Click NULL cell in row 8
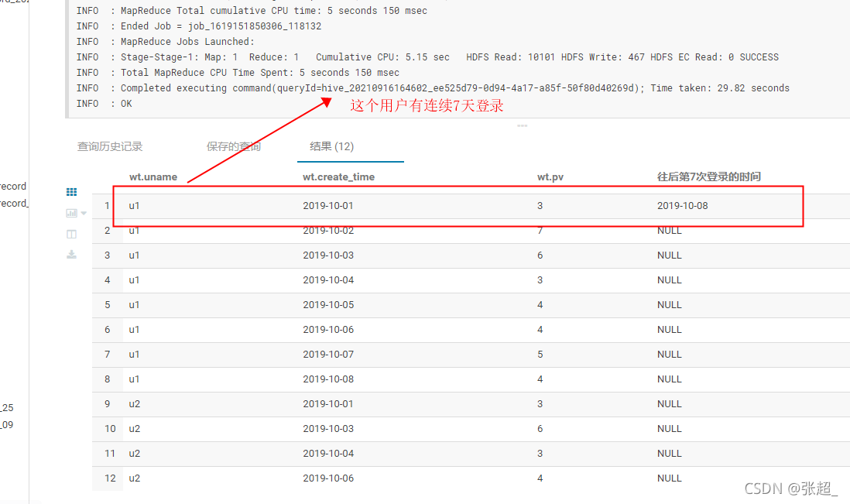The width and height of the screenshot is (850, 504). pyautogui.click(x=669, y=379)
